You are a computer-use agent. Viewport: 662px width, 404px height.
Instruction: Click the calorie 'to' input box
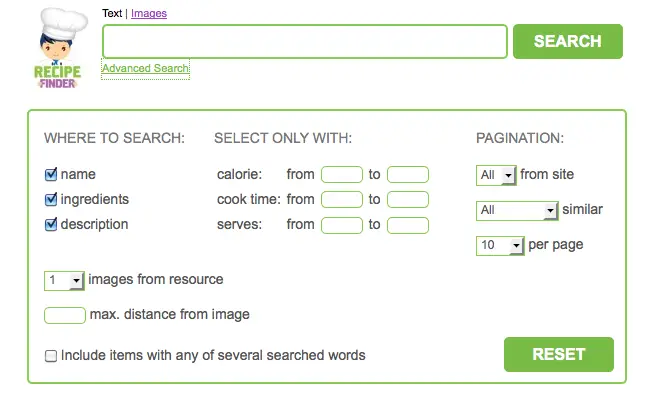pos(408,175)
